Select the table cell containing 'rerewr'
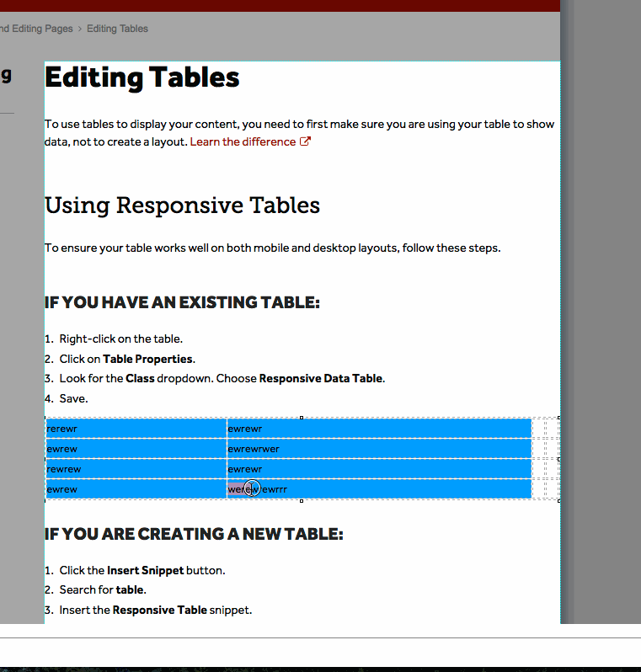Viewport: 641px width, 672px height. coord(136,429)
